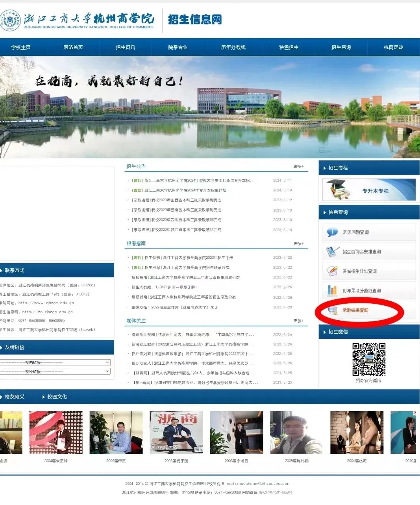Click 更多+ next to 招生公告
The height and width of the screenshot is (505, 420).
click(298, 166)
